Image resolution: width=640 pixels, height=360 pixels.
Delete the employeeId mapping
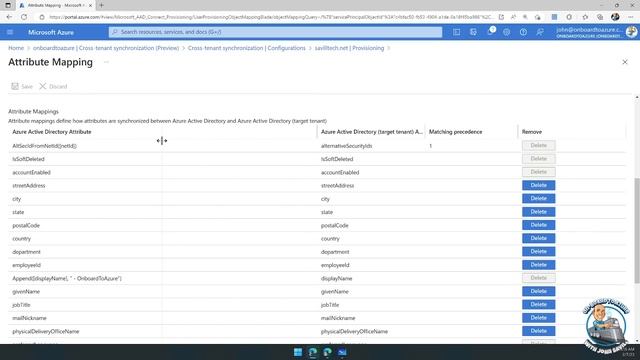point(538,265)
